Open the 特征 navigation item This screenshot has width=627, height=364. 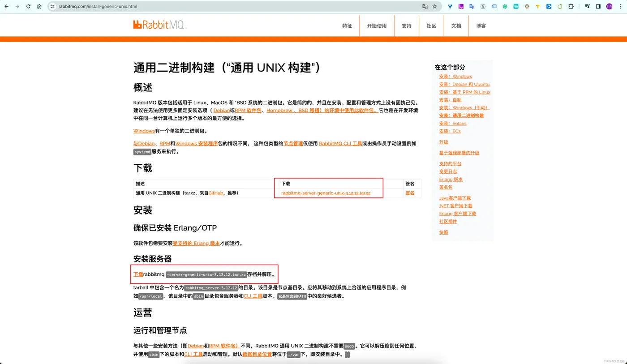coord(347,26)
